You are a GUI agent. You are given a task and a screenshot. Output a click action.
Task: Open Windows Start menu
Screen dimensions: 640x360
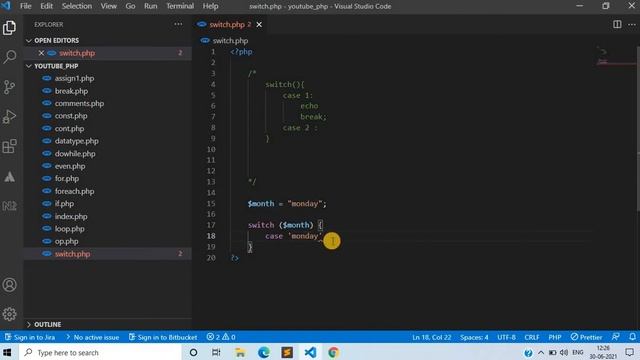coord(7,352)
